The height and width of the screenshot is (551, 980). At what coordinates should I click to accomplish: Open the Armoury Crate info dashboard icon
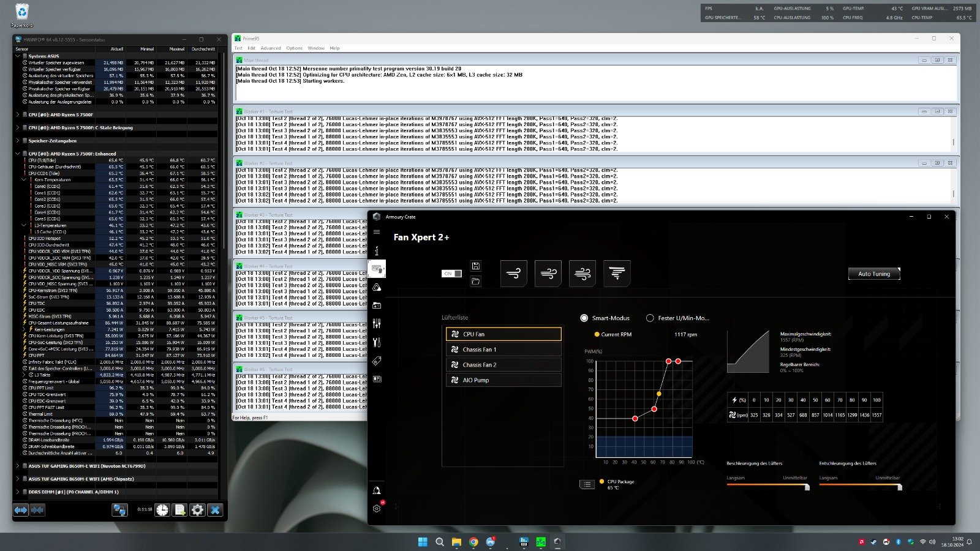[377, 250]
